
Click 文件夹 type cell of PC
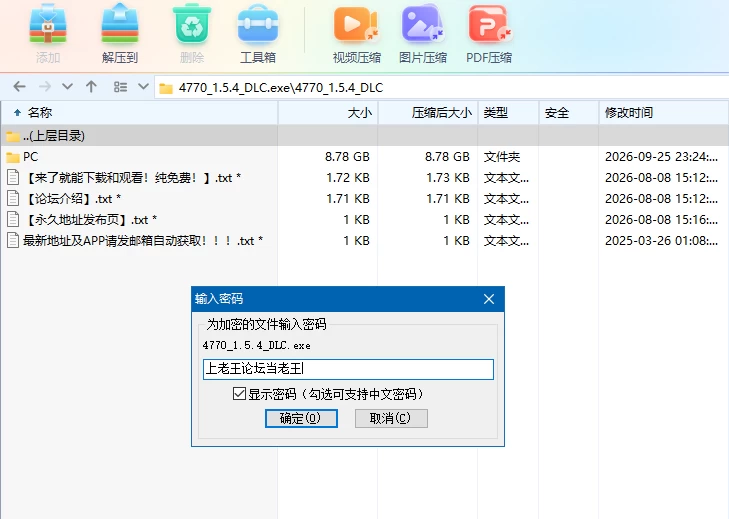[x=502, y=157]
